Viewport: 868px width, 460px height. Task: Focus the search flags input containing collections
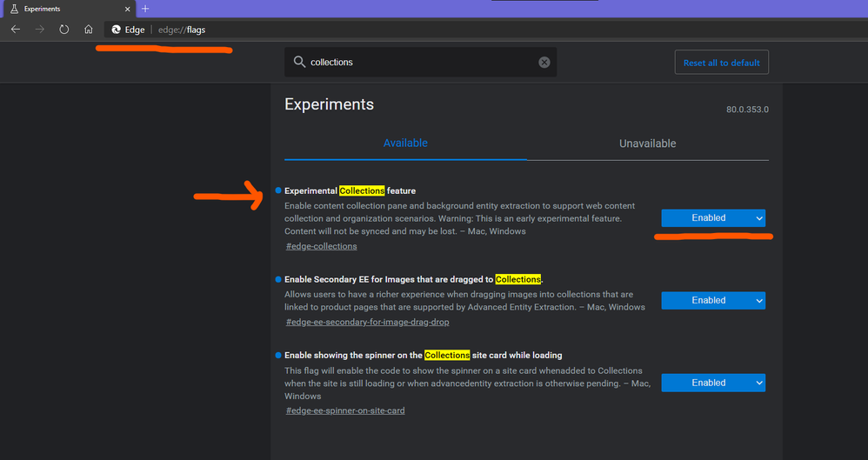[421, 62]
